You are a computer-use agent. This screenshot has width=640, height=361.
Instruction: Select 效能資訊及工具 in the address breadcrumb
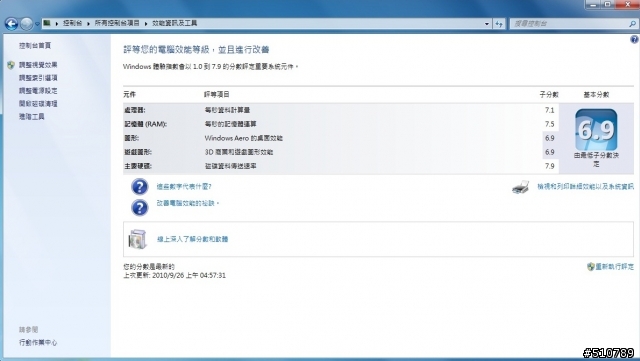click(175, 23)
